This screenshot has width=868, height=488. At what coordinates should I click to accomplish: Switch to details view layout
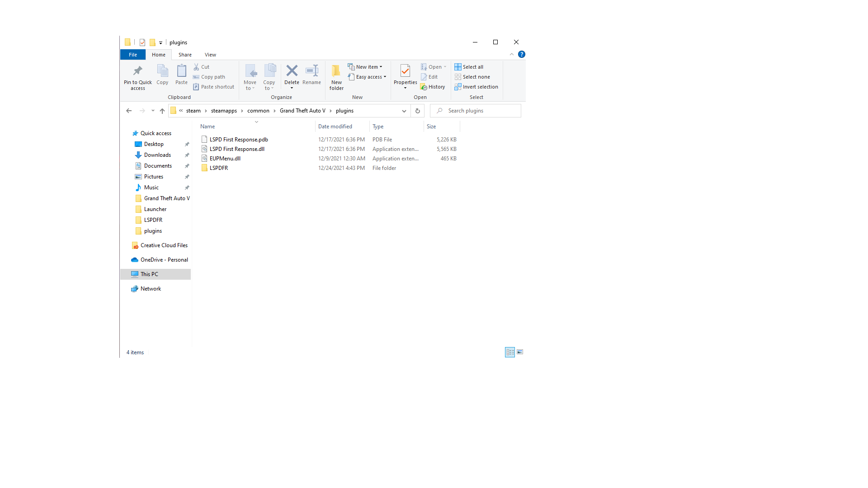tap(510, 352)
